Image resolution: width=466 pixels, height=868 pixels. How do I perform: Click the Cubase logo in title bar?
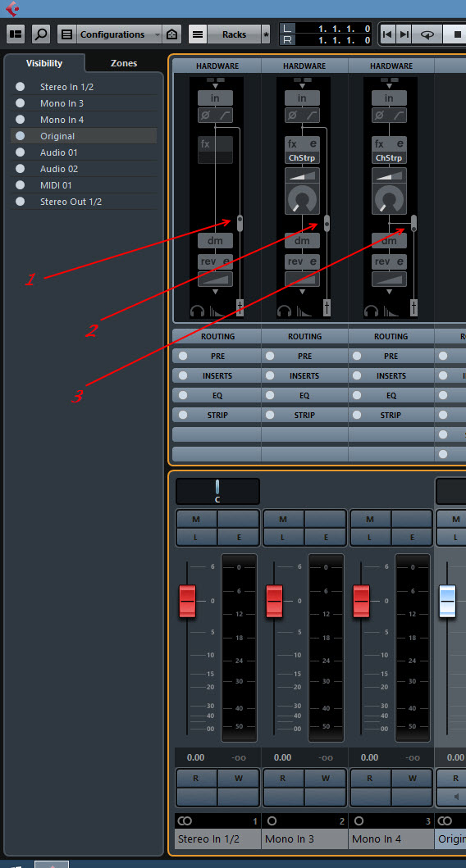11,8
